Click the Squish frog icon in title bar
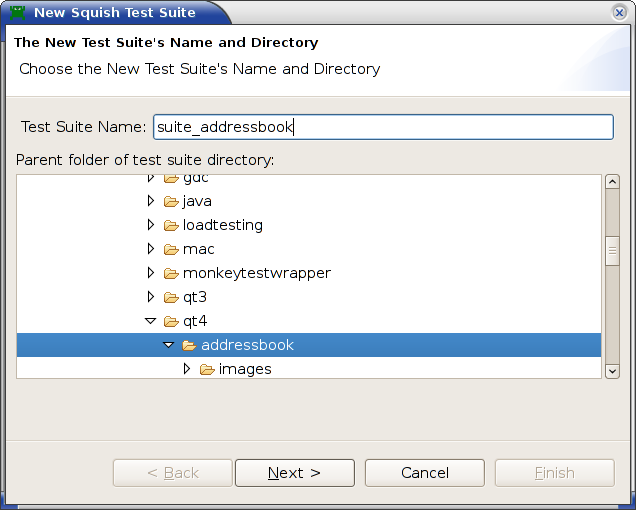 pyautogui.click(x=17, y=13)
